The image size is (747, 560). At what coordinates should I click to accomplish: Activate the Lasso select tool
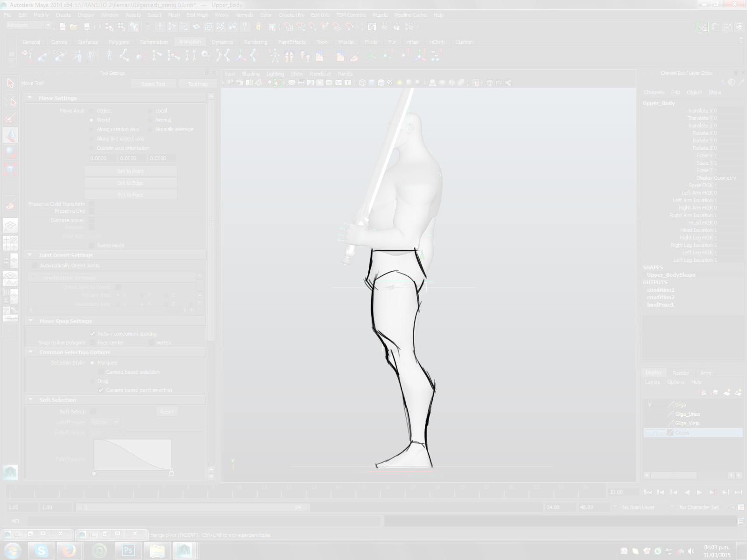(x=10, y=101)
